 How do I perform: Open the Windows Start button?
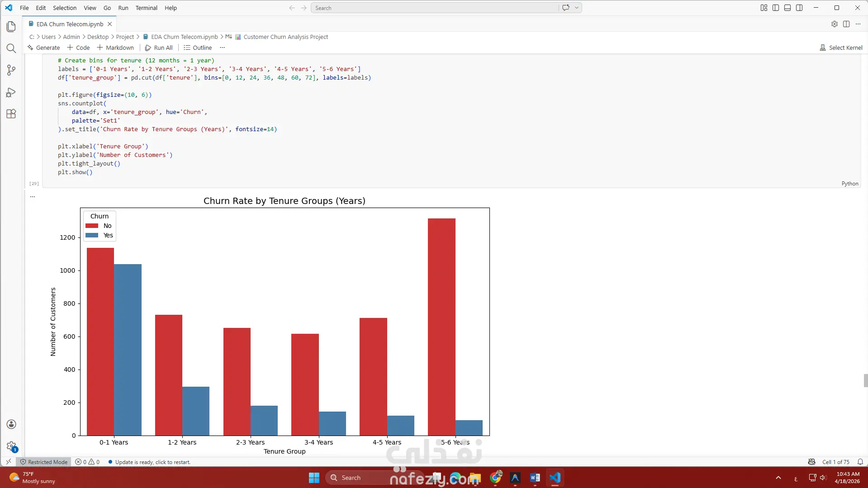pos(314,478)
